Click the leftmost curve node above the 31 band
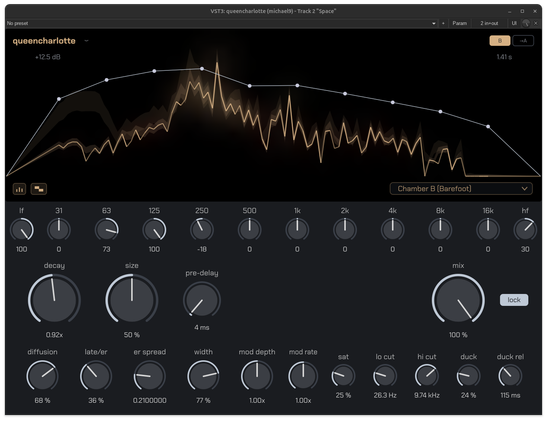The image size is (547, 421). pos(59,99)
